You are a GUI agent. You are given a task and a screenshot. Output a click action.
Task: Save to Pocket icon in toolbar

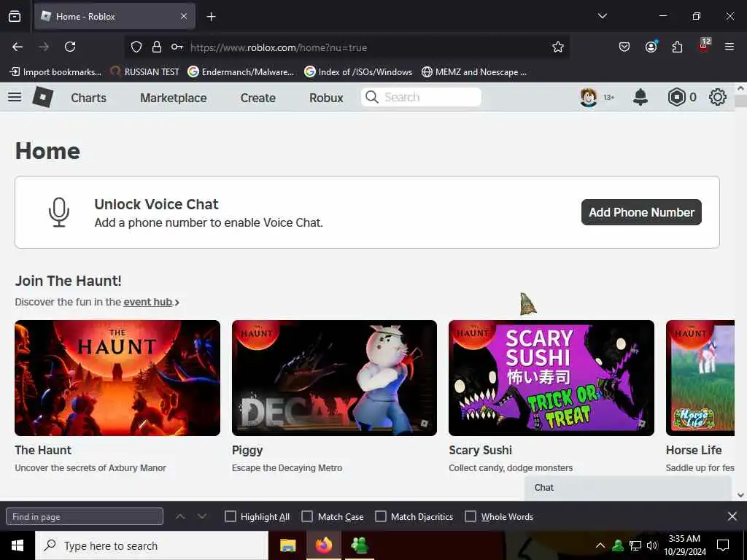(x=624, y=47)
